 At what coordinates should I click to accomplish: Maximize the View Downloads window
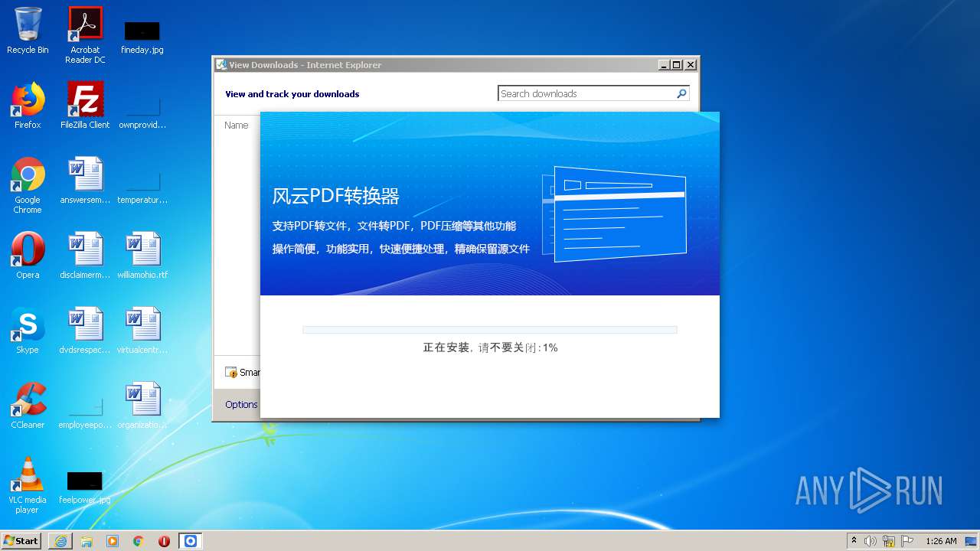point(677,65)
